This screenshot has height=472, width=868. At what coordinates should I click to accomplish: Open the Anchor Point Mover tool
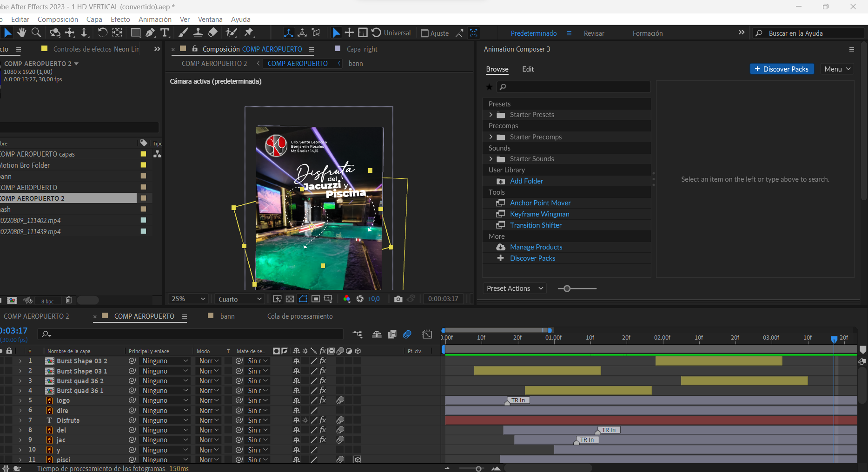tap(540, 203)
